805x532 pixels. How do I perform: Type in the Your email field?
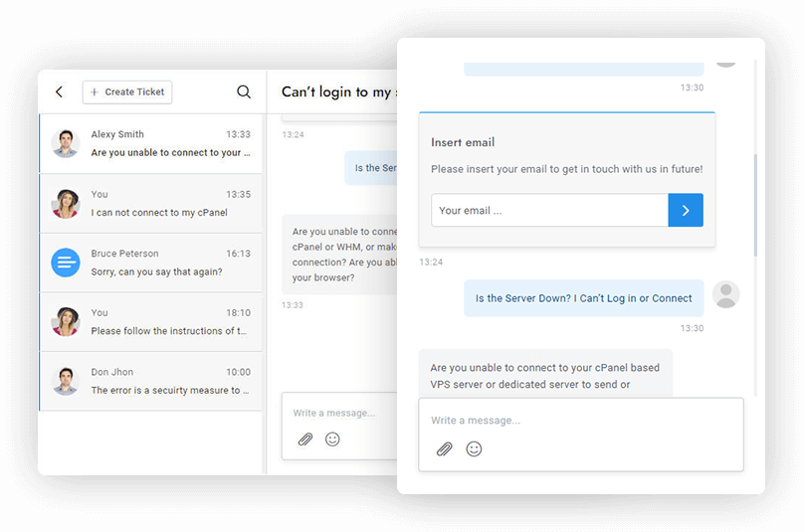(x=548, y=210)
